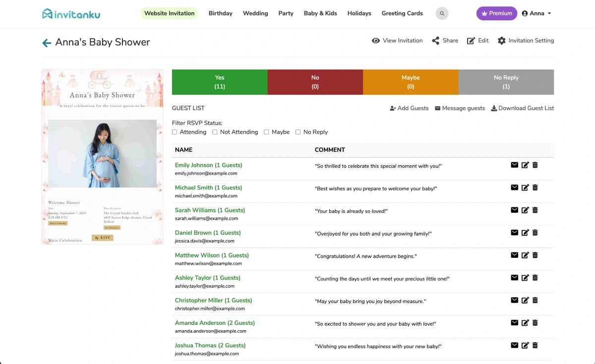Delete Emily Johnson from guest list
Image resolution: width=595 pixels, height=364 pixels.
pyautogui.click(x=535, y=165)
